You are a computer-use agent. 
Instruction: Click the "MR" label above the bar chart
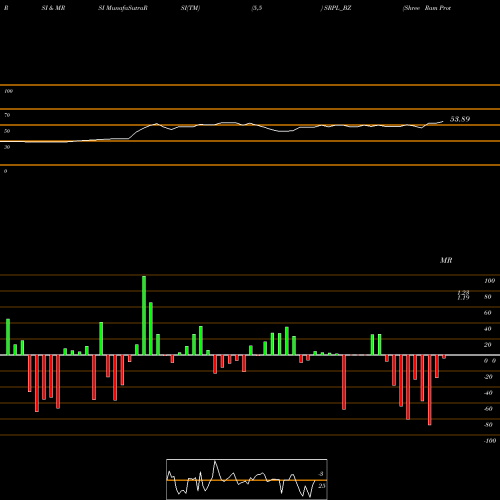click(446, 260)
